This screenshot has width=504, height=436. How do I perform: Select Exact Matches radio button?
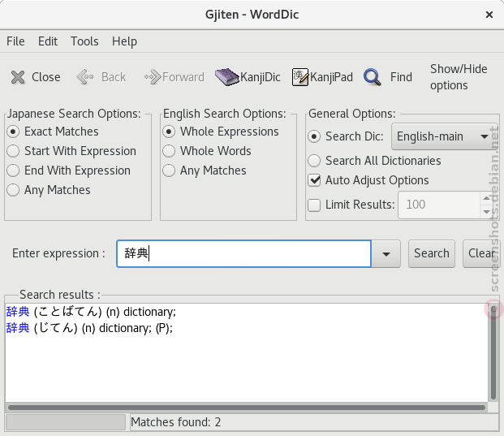[x=13, y=132]
